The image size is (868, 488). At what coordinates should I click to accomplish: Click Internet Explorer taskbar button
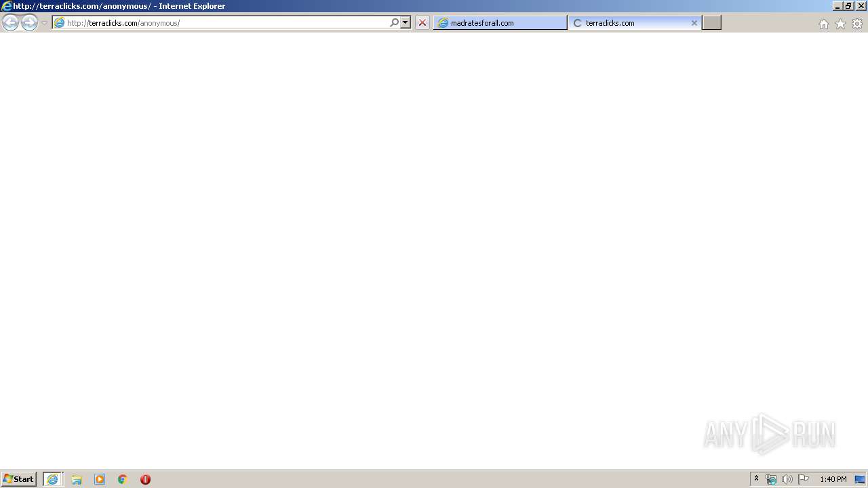point(53,479)
